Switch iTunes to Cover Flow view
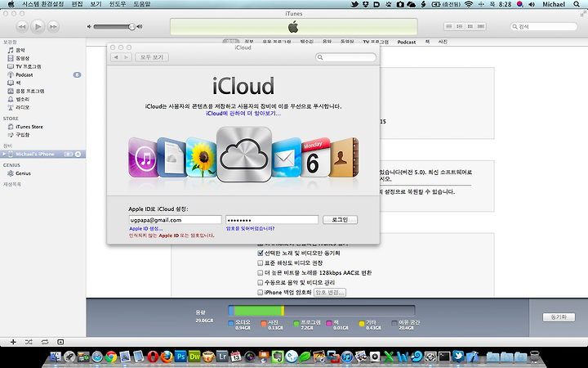 click(x=481, y=27)
